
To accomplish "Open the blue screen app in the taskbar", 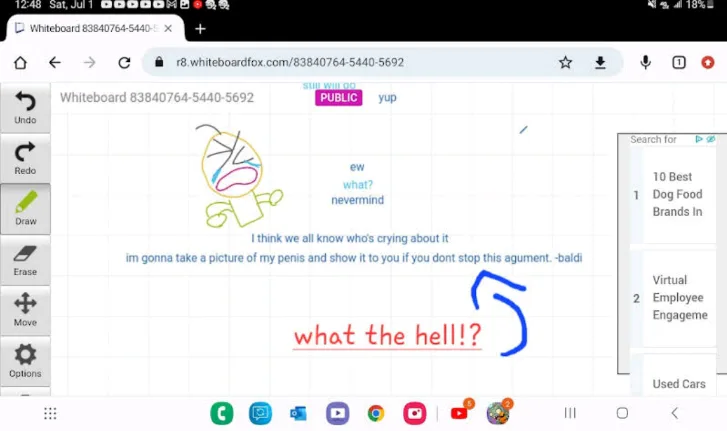I will tap(260, 413).
